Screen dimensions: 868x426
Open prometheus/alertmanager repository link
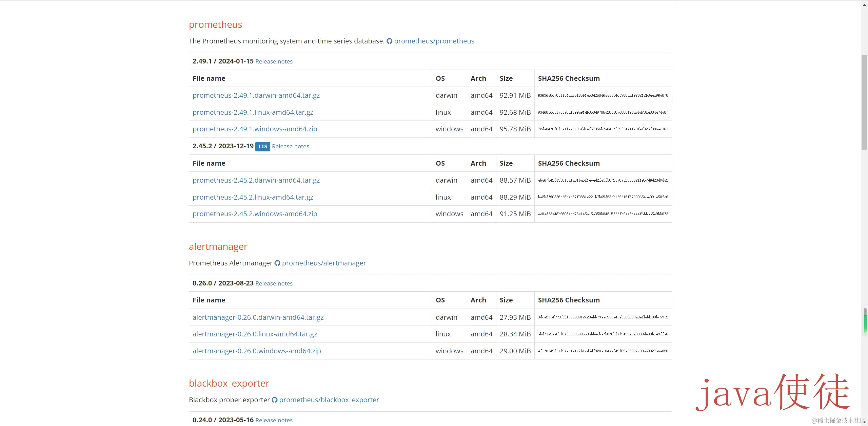(x=324, y=263)
